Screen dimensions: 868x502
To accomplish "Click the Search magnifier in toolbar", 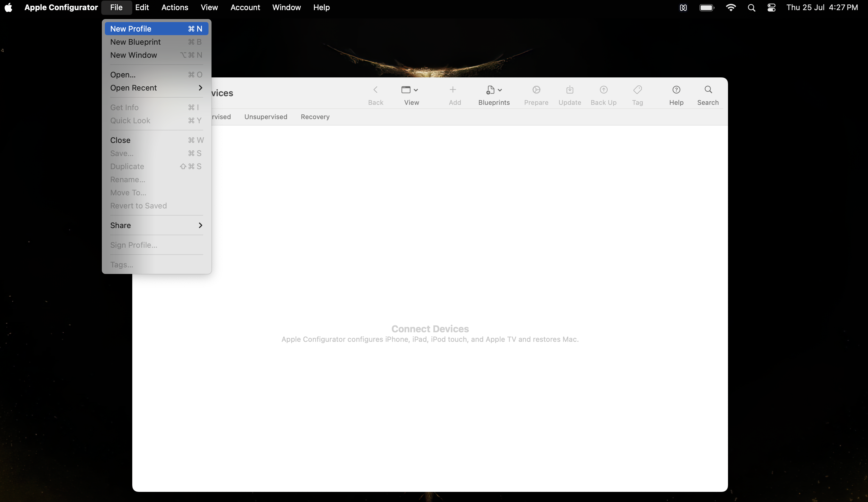I will coord(708,90).
